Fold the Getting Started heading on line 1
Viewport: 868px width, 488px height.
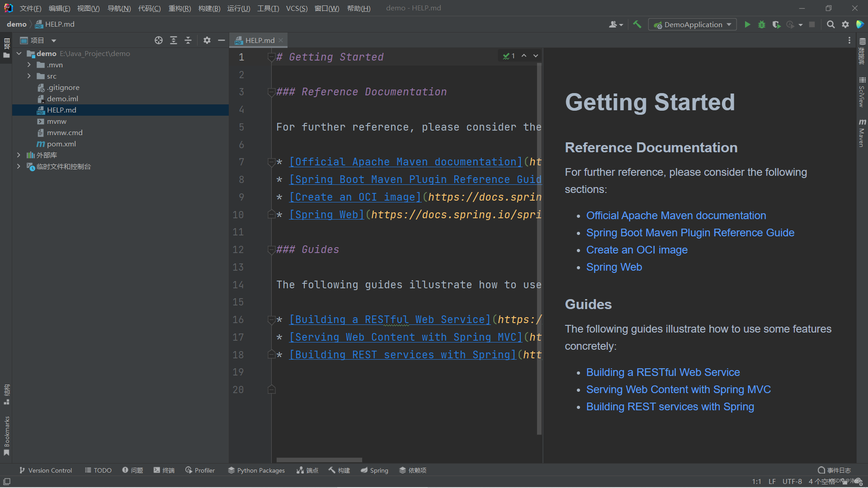point(271,57)
